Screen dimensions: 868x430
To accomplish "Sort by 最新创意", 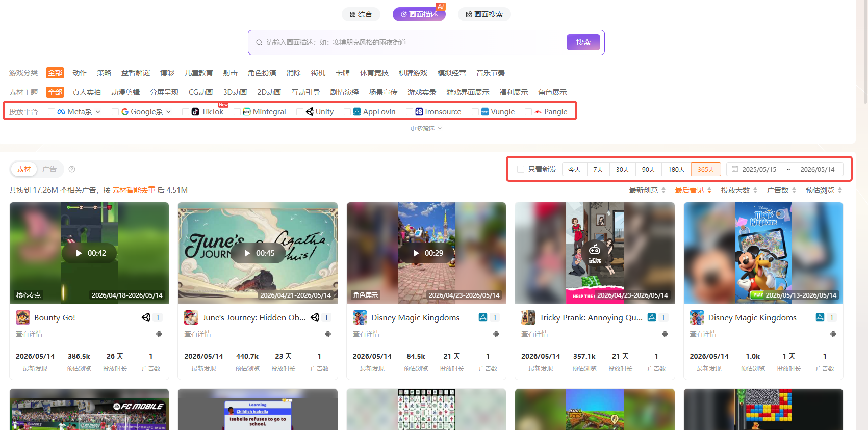I will click(x=647, y=190).
